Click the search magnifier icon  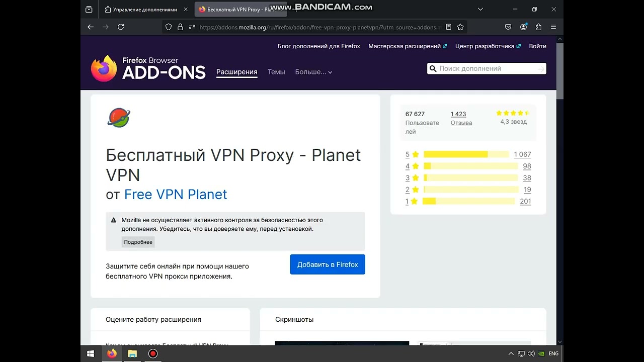pos(432,69)
